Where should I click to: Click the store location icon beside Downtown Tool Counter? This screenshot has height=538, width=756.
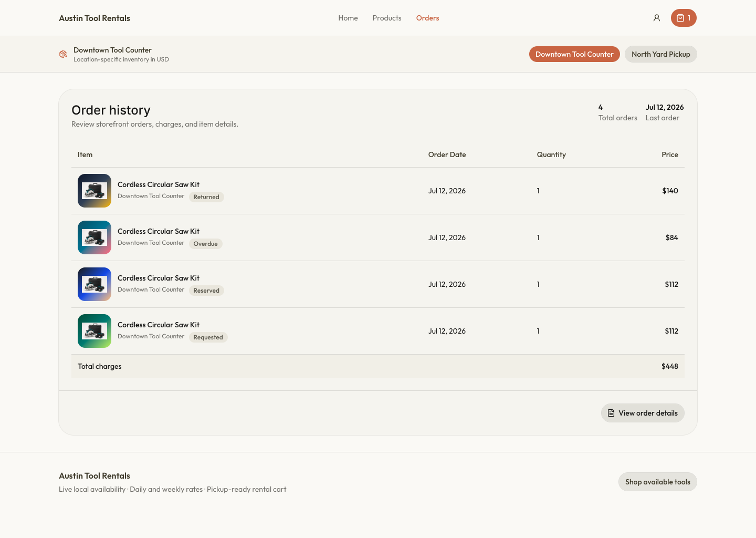tap(63, 54)
